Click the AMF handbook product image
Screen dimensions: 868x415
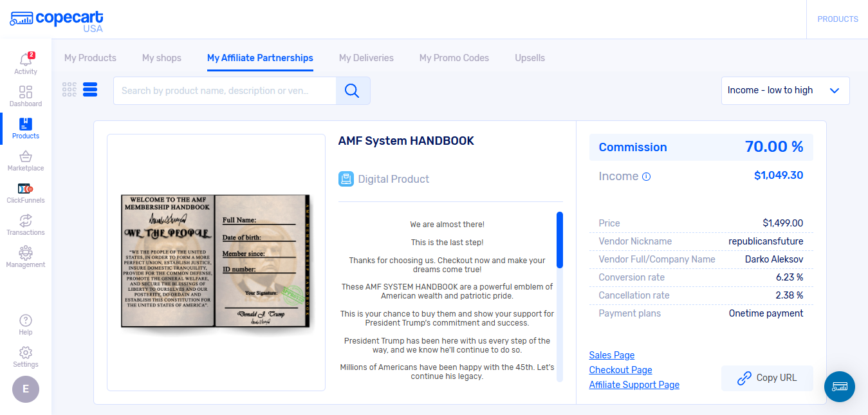click(x=216, y=263)
